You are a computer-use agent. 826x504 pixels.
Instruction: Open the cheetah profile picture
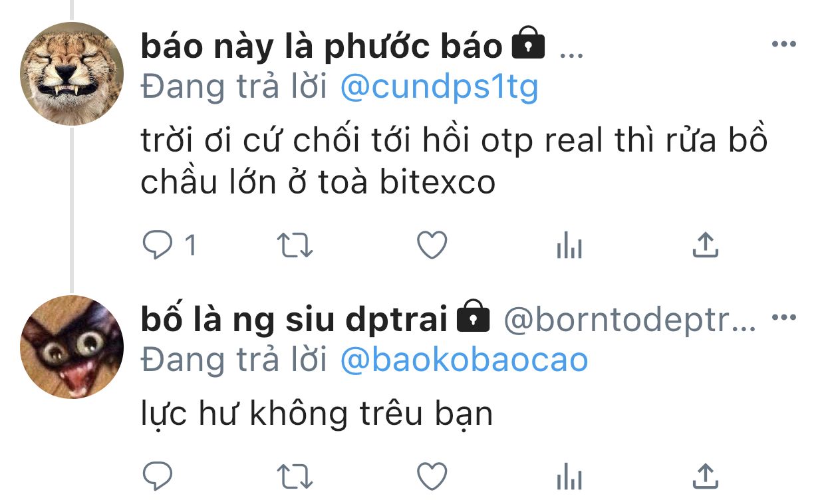pyautogui.click(x=72, y=74)
